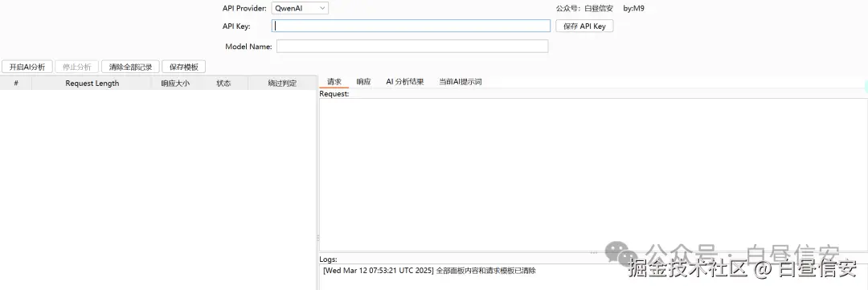Clear all records with 清除全部记录
Screen dimensions: 868x290
click(131, 67)
